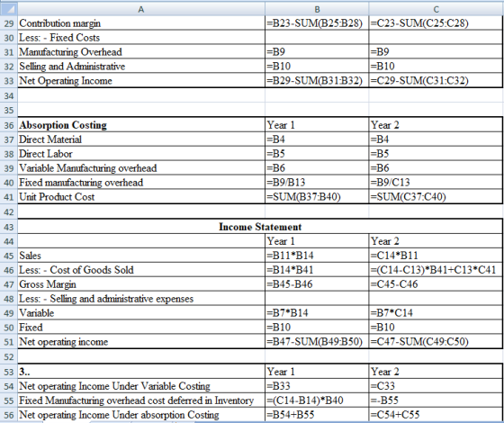504x423 pixels.
Task: Click the Select All corner triangle
Action: (x=9, y=10)
